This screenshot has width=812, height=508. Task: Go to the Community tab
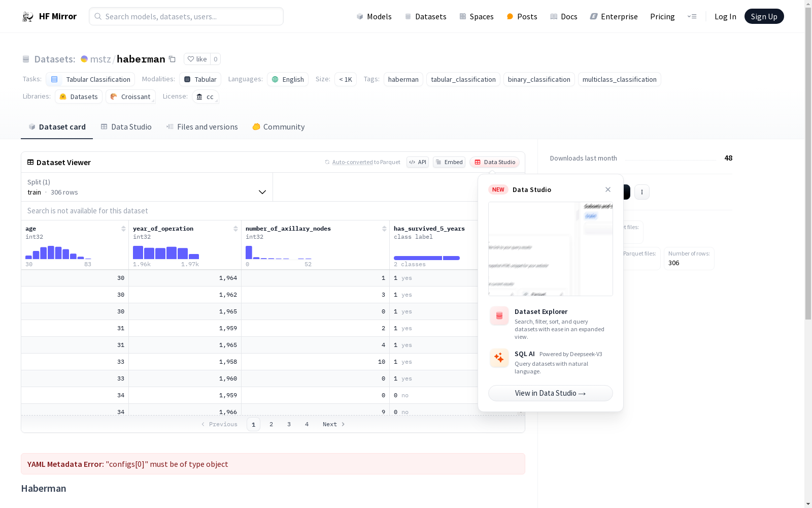pos(279,127)
